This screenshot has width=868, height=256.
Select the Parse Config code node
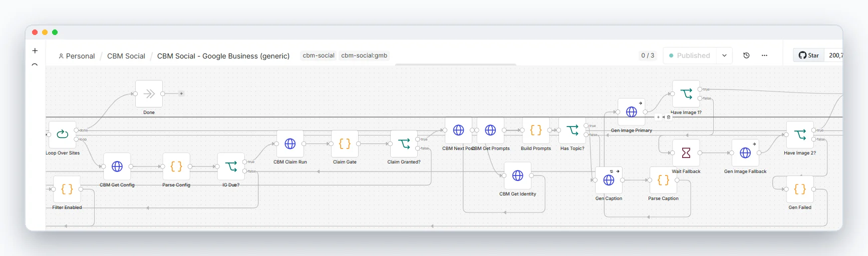pyautogui.click(x=176, y=166)
